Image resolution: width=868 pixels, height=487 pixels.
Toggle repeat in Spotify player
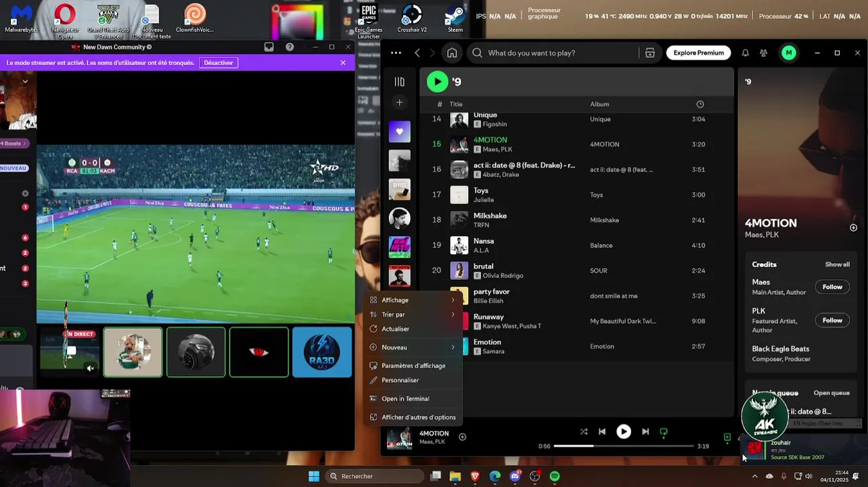(x=664, y=432)
